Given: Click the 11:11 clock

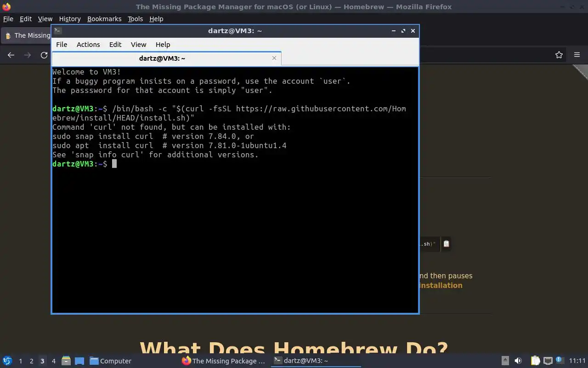Looking at the screenshot, I should (x=577, y=361).
